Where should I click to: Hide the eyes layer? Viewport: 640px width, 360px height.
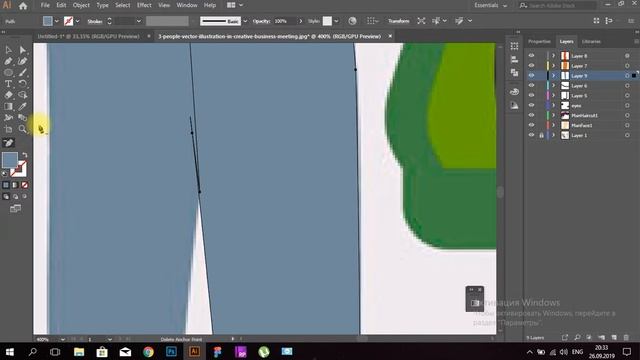point(531,105)
